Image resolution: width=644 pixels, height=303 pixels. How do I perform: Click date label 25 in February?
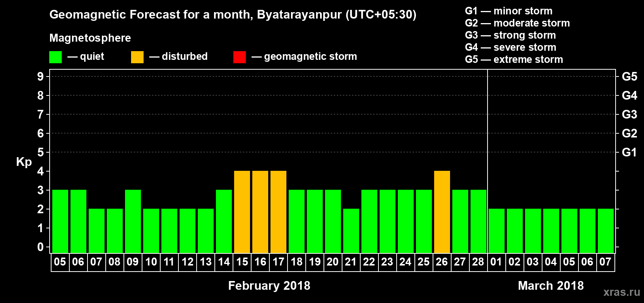tap(424, 262)
